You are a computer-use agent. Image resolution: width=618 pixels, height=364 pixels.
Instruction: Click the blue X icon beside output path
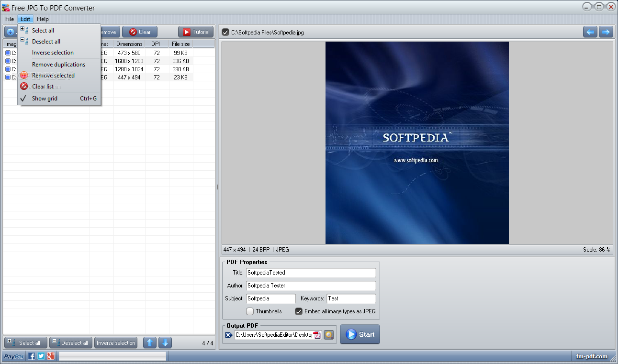(x=229, y=335)
